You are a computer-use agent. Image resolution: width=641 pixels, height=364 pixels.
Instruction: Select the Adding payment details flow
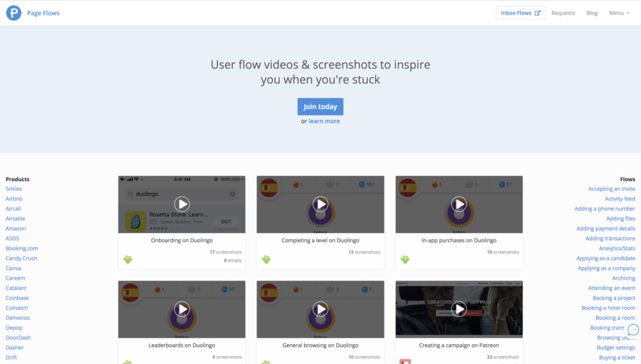pyautogui.click(x=605, y=229)
